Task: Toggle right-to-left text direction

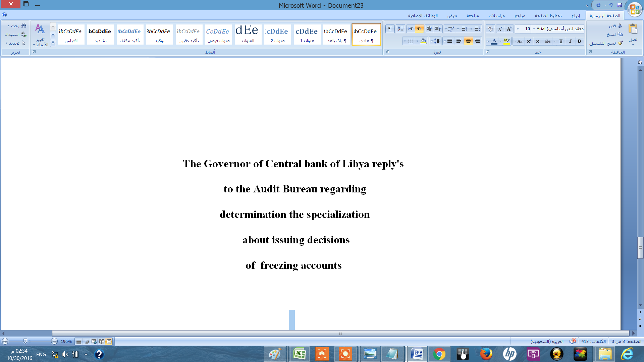Action: click(419, 29)
